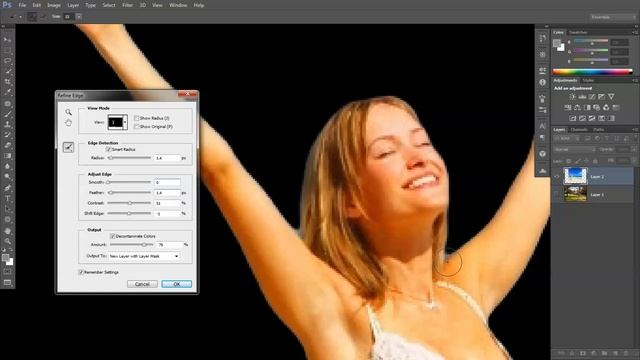Open the Image menu
Viewport: 640px width, 360px height.
54,5
